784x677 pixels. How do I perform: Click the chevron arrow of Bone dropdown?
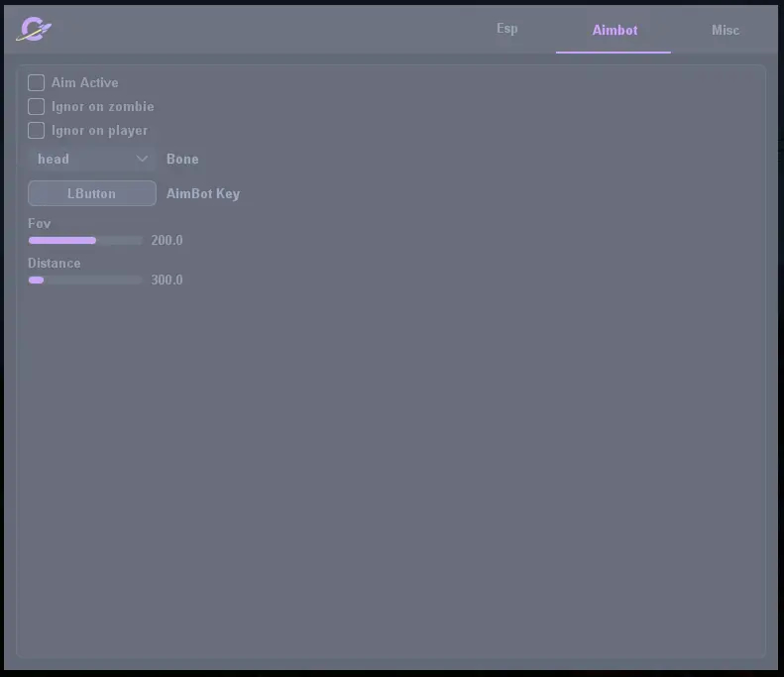click(142, 159)
